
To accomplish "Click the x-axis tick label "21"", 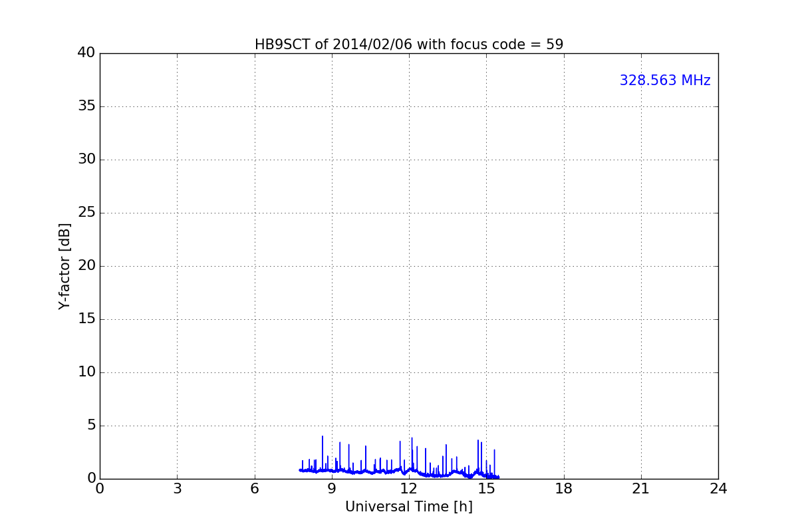I will tap(641, 489).
